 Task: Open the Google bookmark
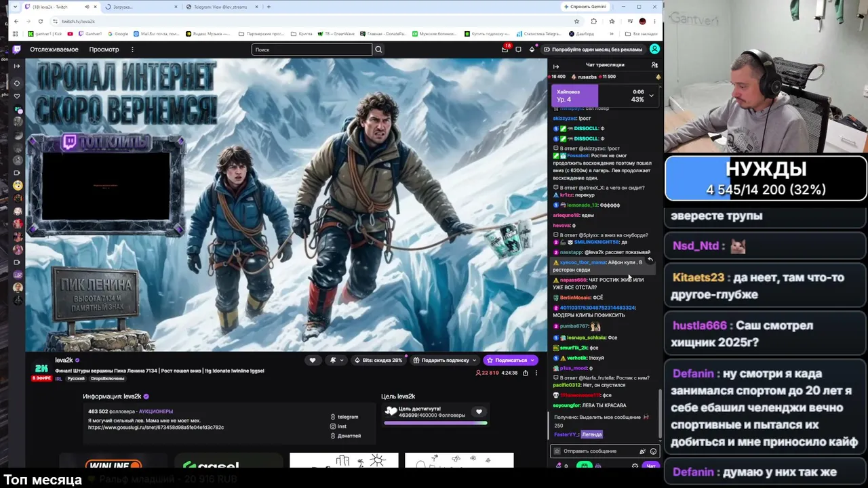click(x=118, y=34)
